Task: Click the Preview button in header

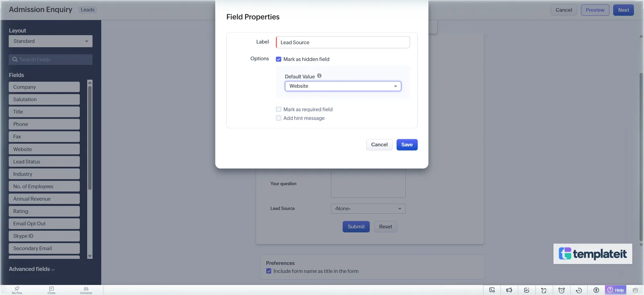Action: click(x=595, y=10)
